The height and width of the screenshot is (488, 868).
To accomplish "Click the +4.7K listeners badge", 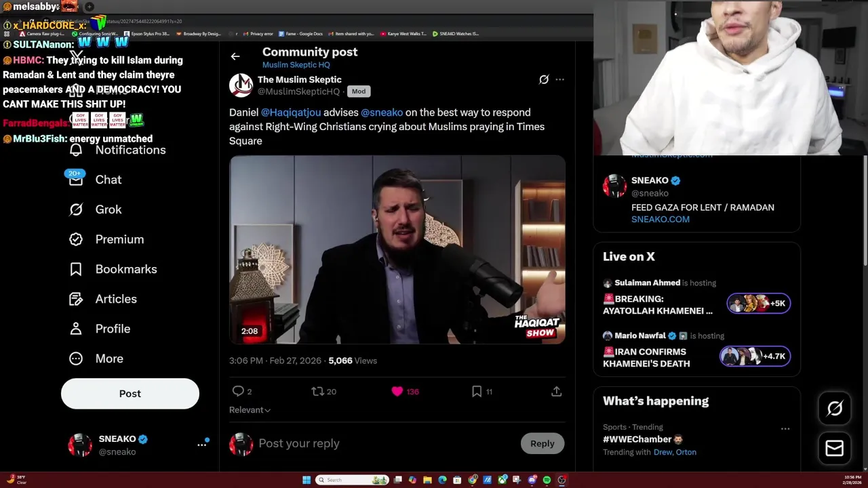I will pos(755,356).
